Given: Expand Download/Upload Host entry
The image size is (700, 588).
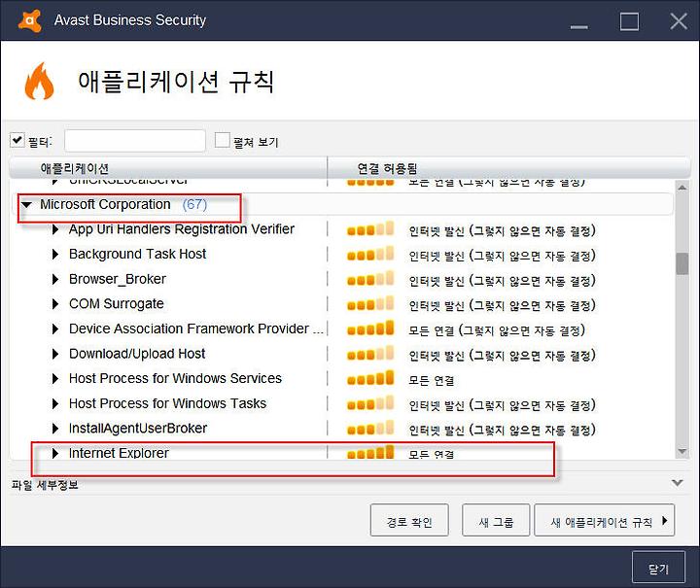Looking at the screenshot, I should (x=55, y=354).
